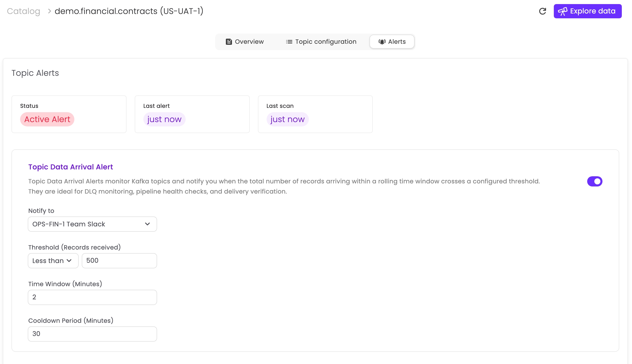Click the Notify to dropdown arrow
This screenshot has height=364, width=632.
coord(147,224)
